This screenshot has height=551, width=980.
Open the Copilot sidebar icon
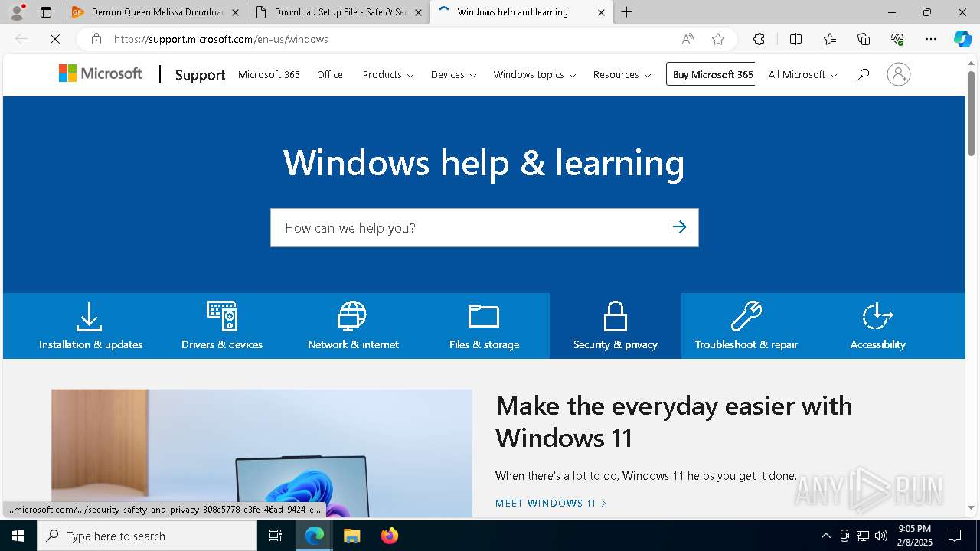(x=962, y=39)
